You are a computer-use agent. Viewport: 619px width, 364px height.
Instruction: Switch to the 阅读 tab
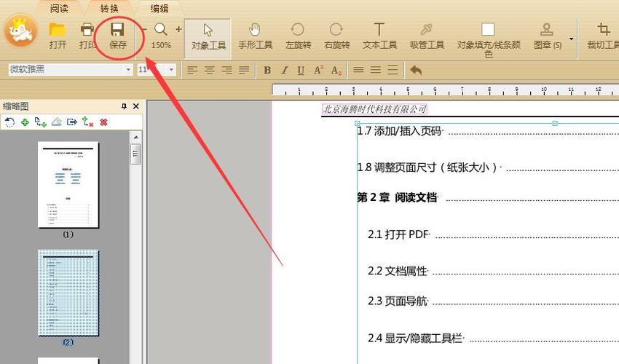click(59, 8)
